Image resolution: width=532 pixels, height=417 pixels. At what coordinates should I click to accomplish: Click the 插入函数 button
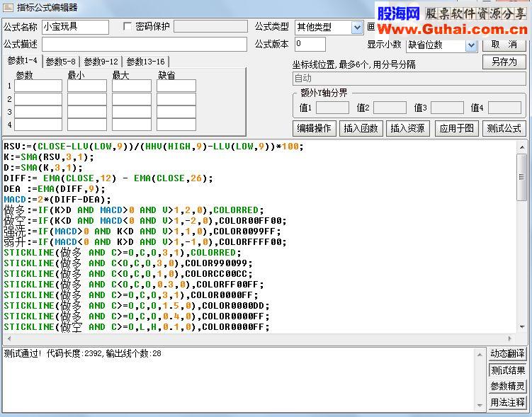tap(361, 128)
